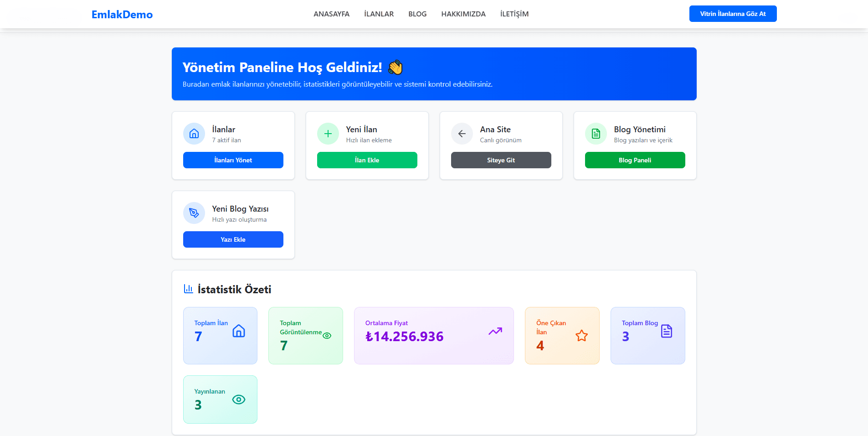Click the 'Hızlı yazı oluşturma' subtitle
Viewport: 868px width, 436px height.
tap(239, 219)
